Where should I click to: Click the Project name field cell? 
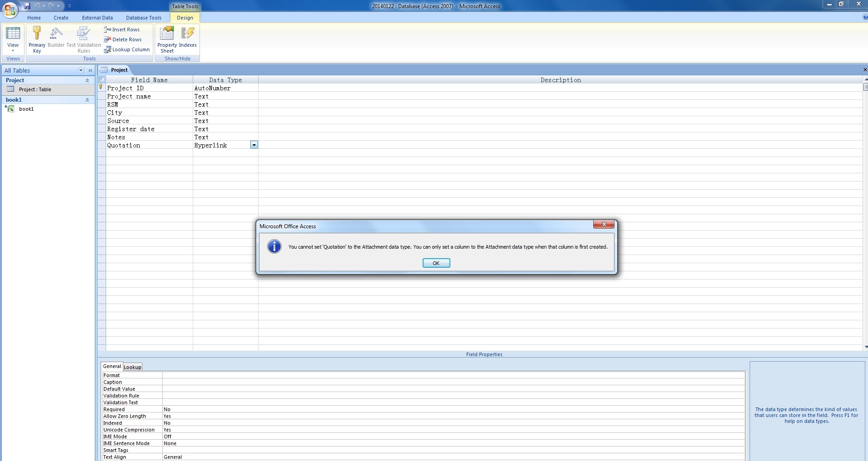149,96
